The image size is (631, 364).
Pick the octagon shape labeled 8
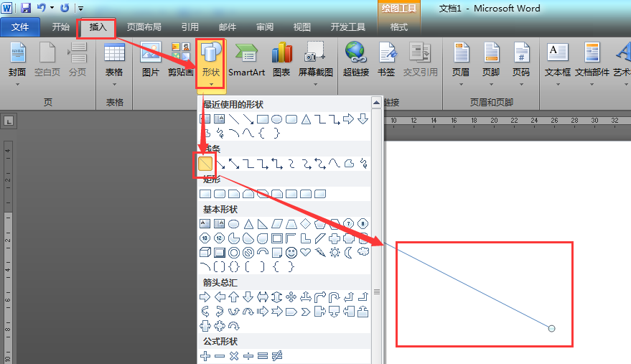(x=363, y=223)
